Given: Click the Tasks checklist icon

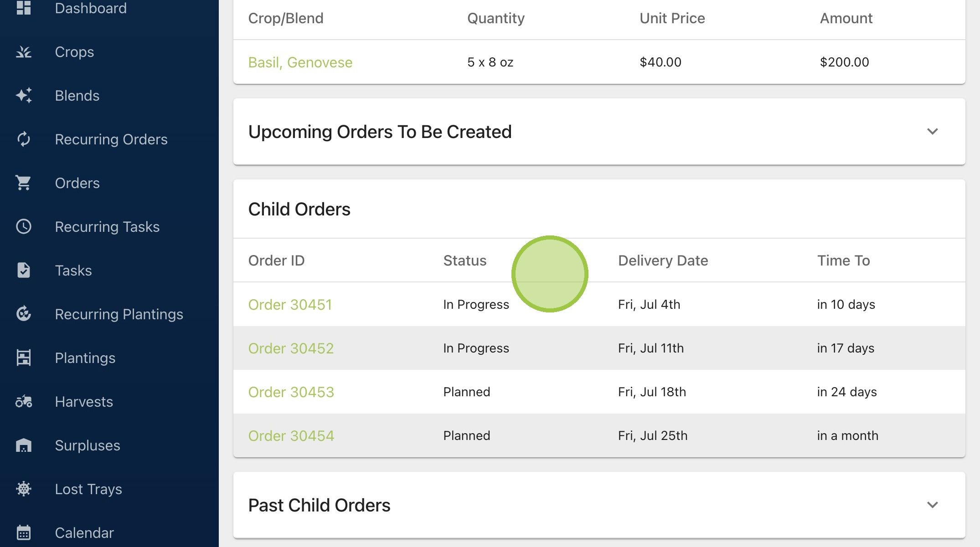Looking at the screenshot, I should pos(24,271).
